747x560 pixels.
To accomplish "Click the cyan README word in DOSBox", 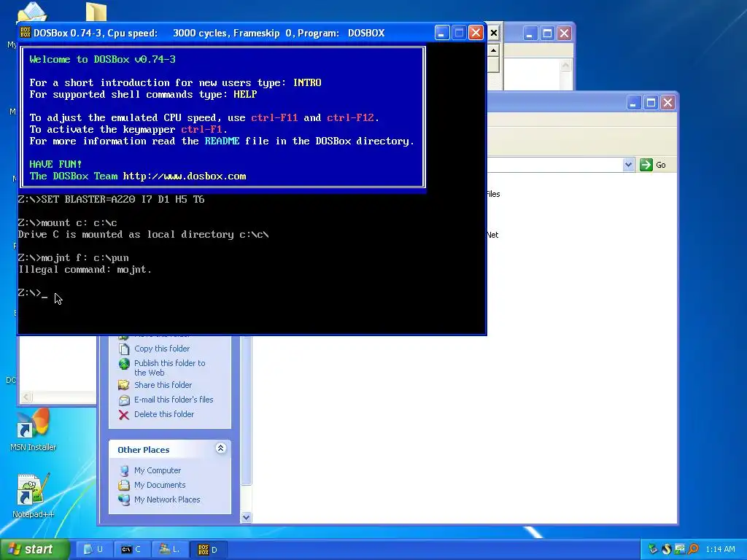I will 222,141.
